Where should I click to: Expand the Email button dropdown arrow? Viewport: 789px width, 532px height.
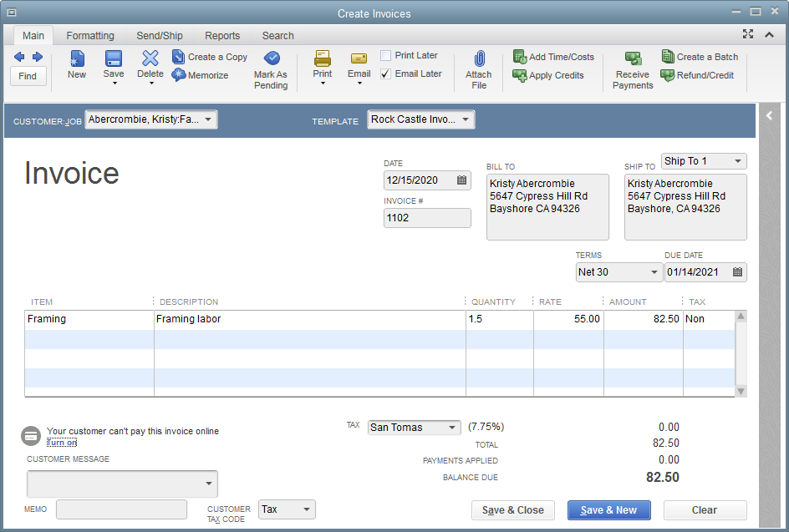[359, 83]
